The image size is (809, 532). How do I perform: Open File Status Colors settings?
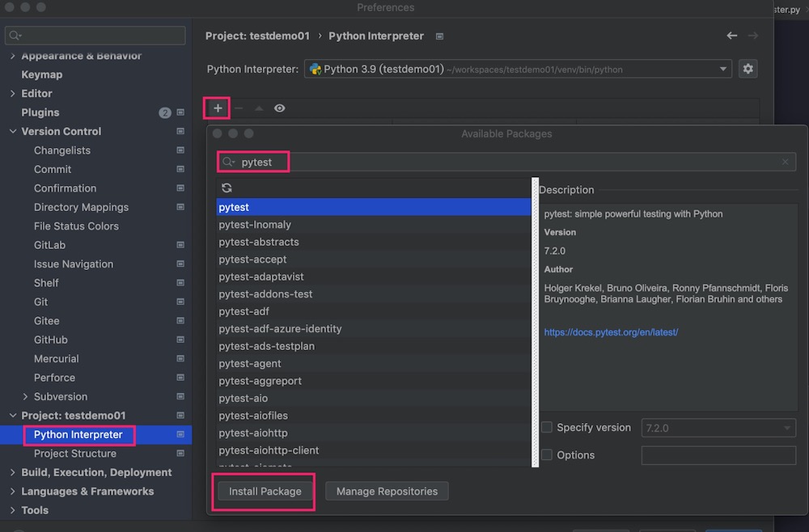(x=76, y=226)
